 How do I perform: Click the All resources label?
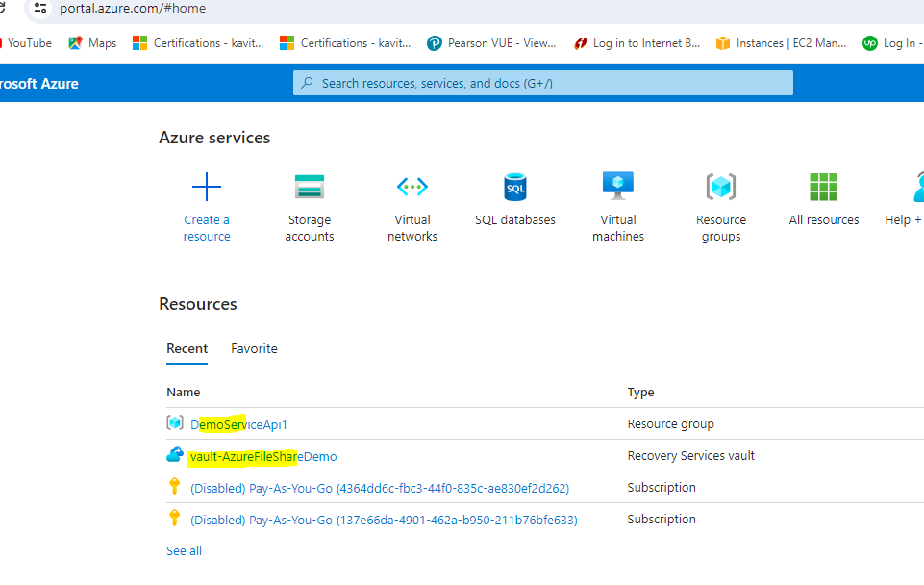click(824, 220)
